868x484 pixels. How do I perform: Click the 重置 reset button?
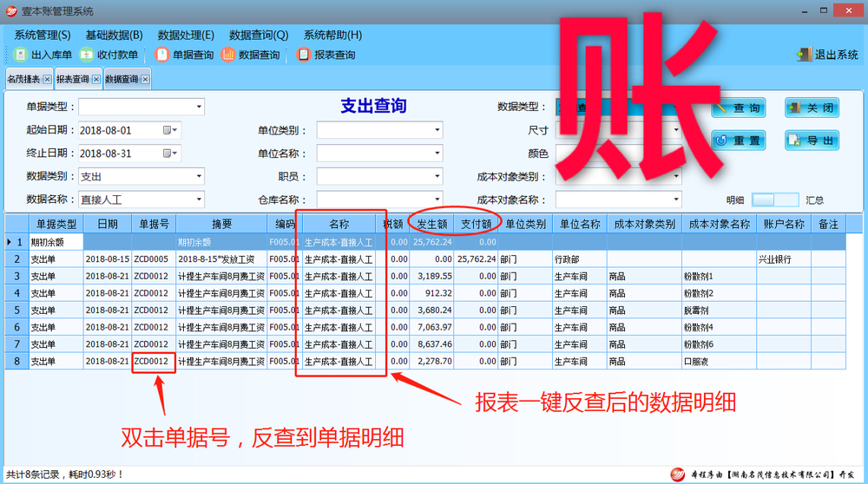point(739,141)
